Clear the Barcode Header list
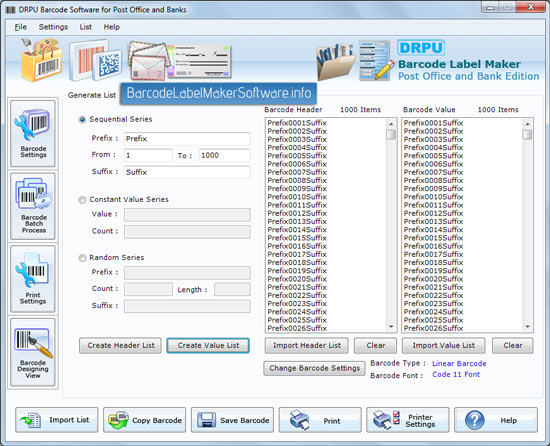 (375, 345)
